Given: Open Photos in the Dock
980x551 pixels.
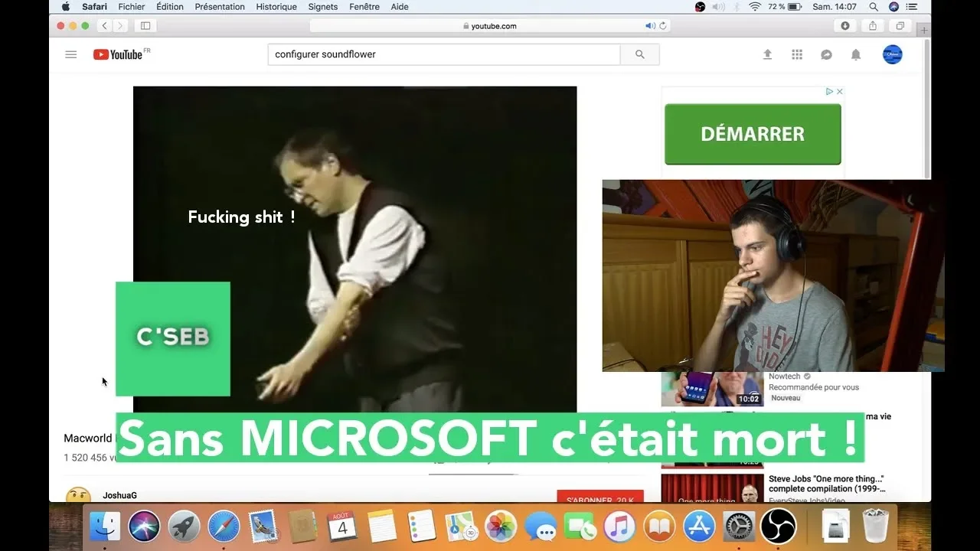Looking at the screenshot, I should [501, 526].
